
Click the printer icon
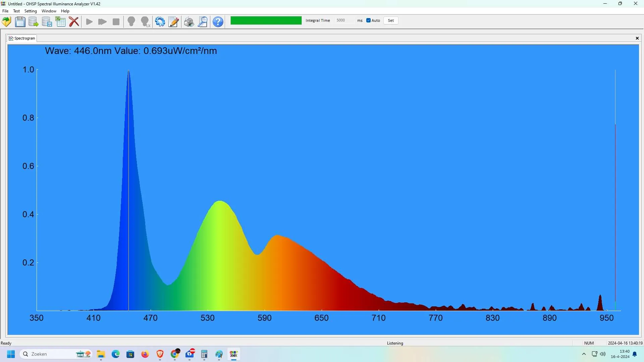pyautogui.click(x=189, y=22)
